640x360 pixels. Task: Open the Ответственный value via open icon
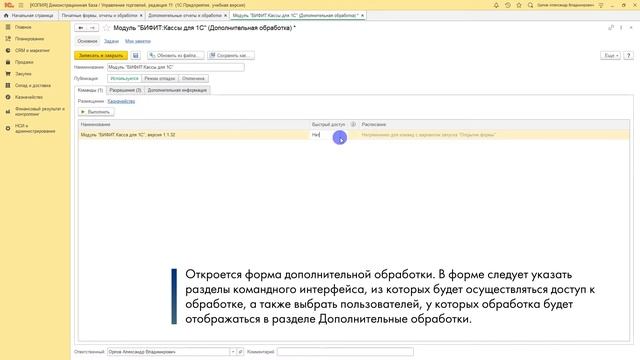pyautogui.click(x=240, y=351)
